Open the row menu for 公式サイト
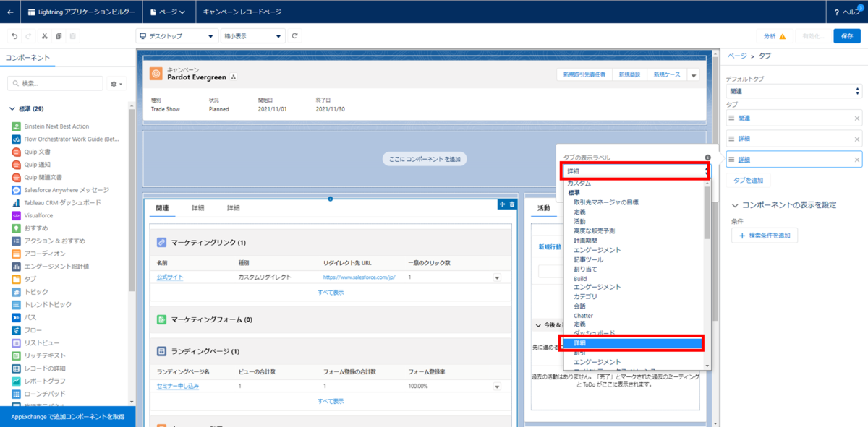868x427 pixels. coord(497,277)
